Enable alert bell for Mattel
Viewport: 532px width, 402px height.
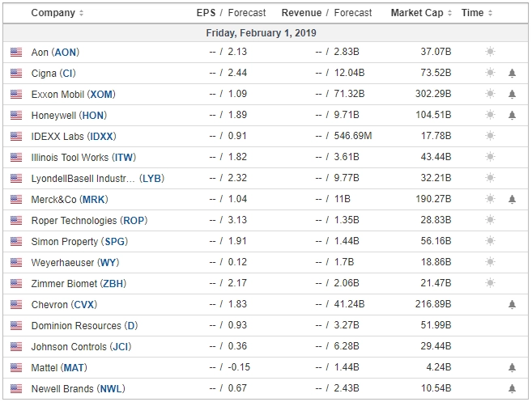[x=512, y=367]
